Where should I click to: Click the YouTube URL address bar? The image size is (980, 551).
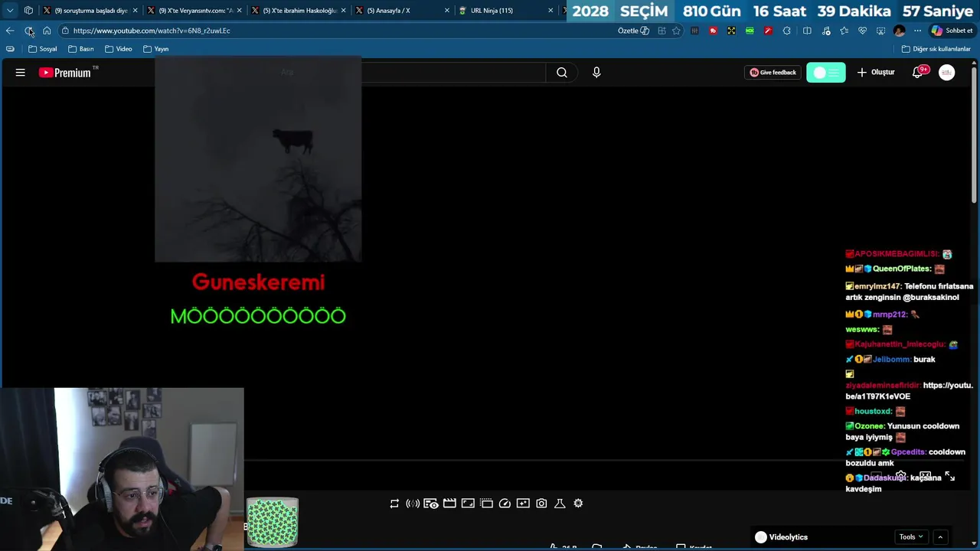337,31
